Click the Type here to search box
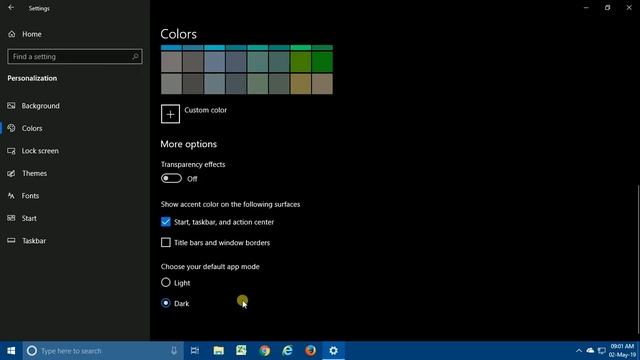This screenshot has width=640, height=360. pyautogui.click(x=102, y=351)
